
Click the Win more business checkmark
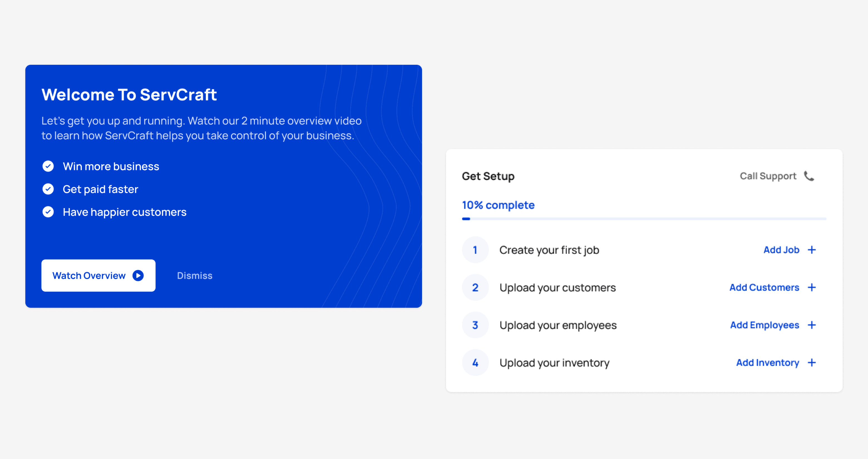[48, 166]
